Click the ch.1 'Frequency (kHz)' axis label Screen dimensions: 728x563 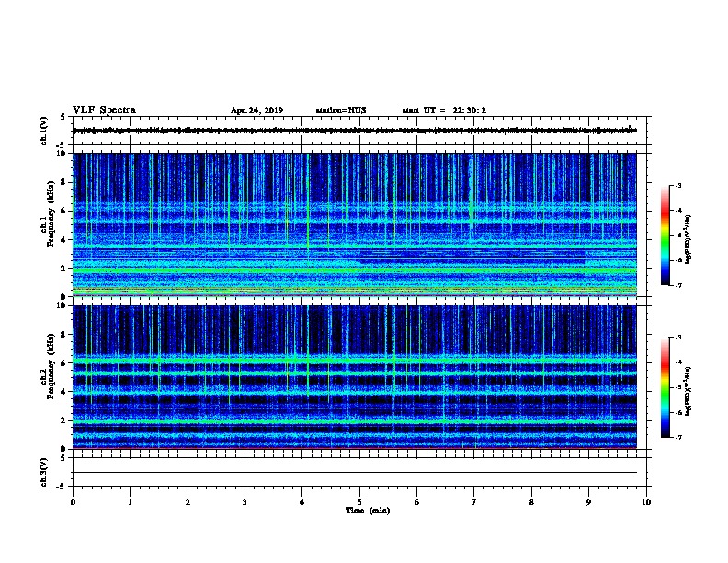[x=51, y=213]
